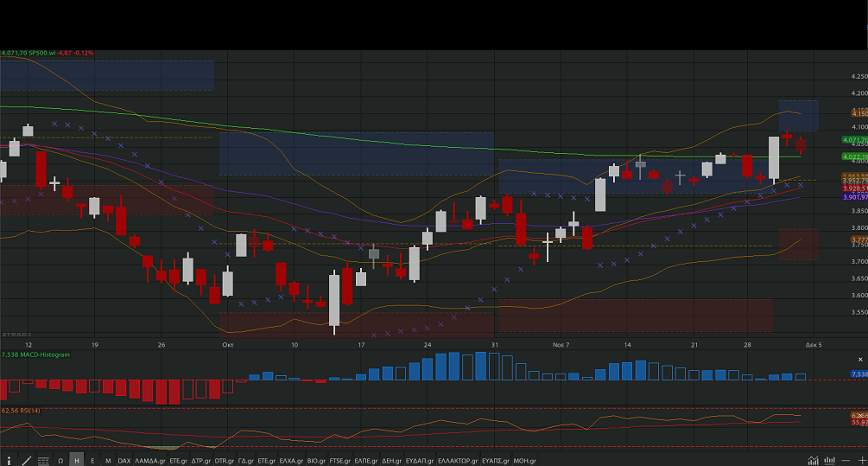
Task: Click the orange 4.150 price tag
Action: tap(859, 113)
